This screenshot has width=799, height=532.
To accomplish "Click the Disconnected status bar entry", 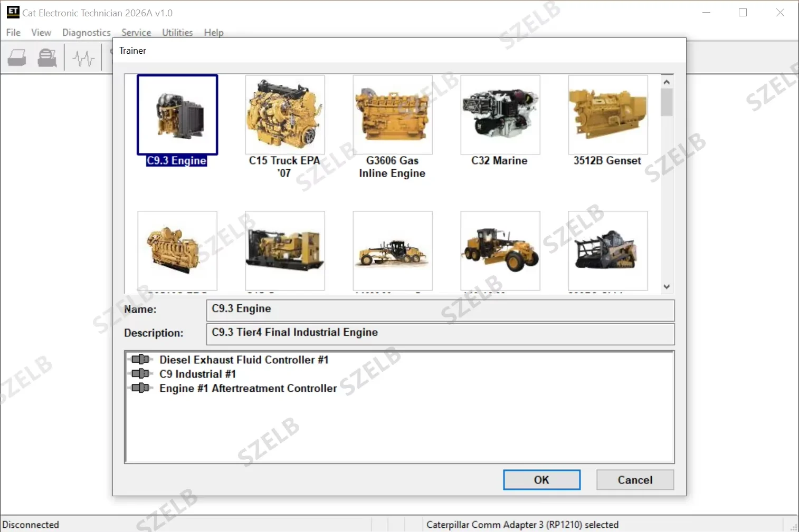I will pyautogui.click(x=31, y=525).
